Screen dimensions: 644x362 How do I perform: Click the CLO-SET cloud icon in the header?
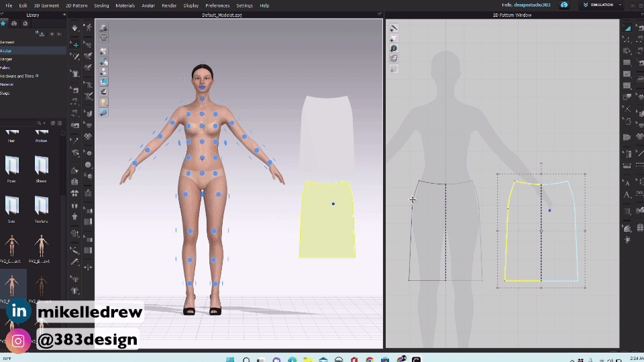click(x=564, y=5)
